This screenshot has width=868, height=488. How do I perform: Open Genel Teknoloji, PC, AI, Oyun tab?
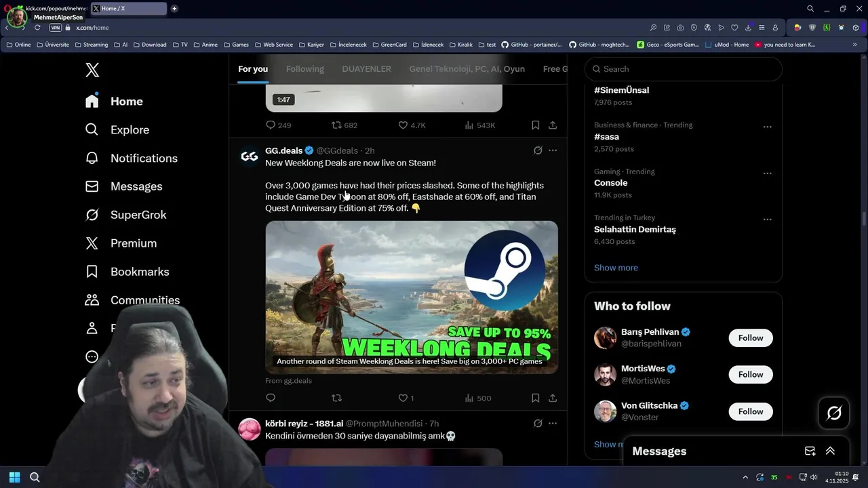[x=467, y=69]
